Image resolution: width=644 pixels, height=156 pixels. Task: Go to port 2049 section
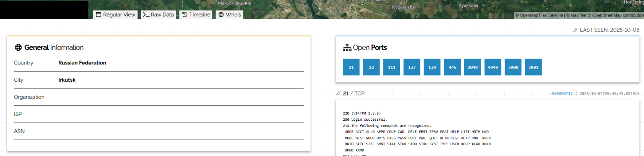coord(473,67)
